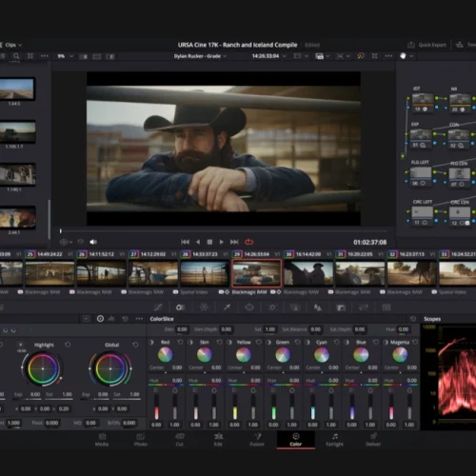The height and width of the screenshot is (476, 476).
Task: Toggle the Cyan color slice on/off
Action: click(x=307, y=342)
